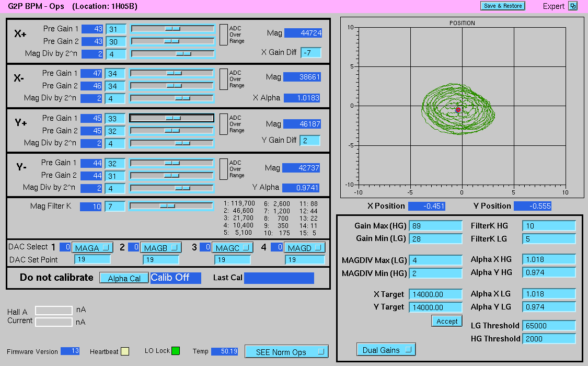Viewport: 588px width, 366px height.
Task: Select the Firmware Version value 13
Action: coord(70,351)
